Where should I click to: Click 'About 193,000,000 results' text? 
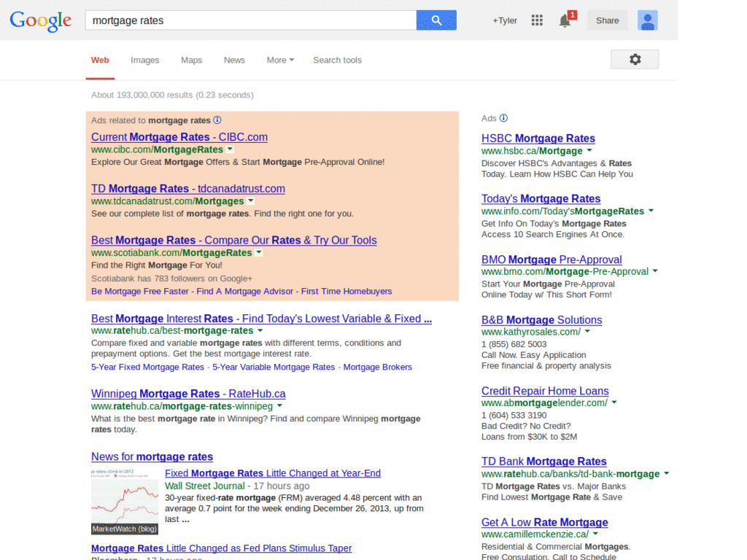point(142,95)
